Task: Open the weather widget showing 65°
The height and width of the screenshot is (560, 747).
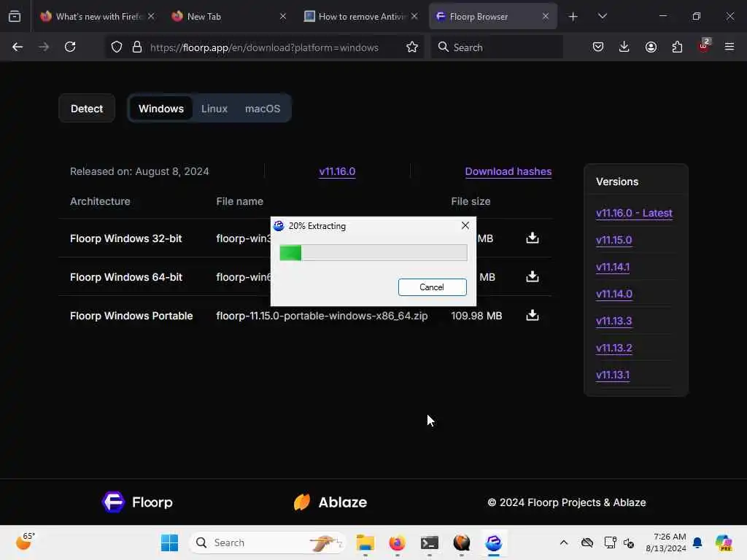Action: click(26, 542)
